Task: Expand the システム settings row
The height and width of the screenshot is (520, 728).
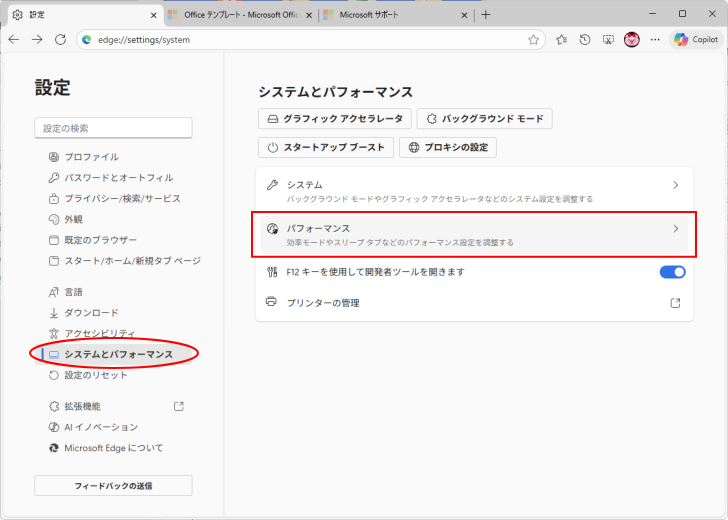Action: point(474,191)
